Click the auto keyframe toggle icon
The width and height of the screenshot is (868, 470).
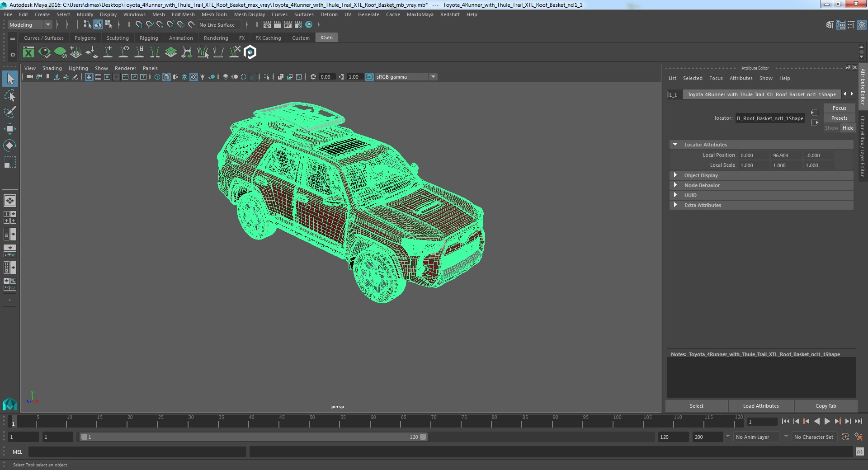[845, 437]
